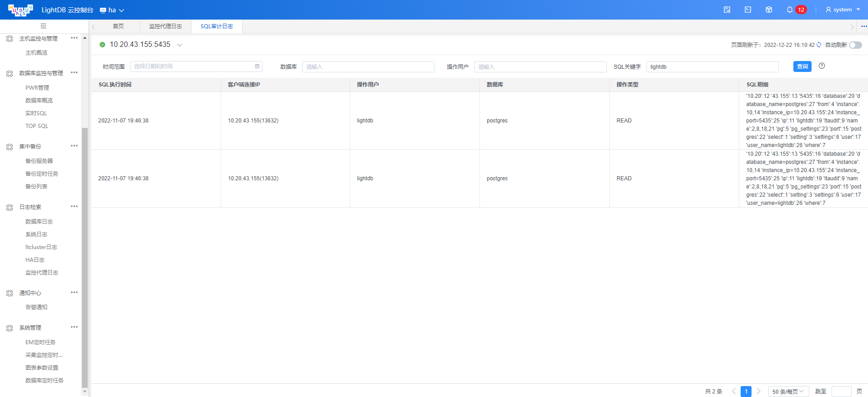
Task: Click gear icon beside 数据库监控与管理
Action: pyautogui.click(x=10, y=73)
